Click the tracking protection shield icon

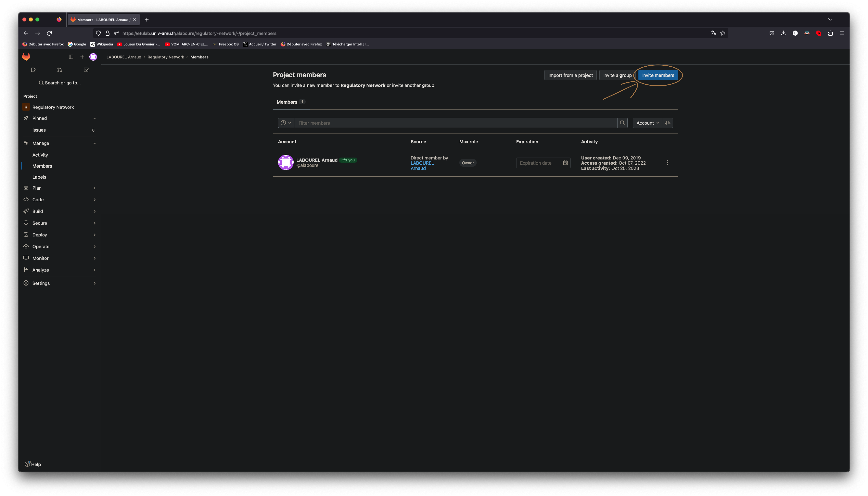(x=98, y=33)
